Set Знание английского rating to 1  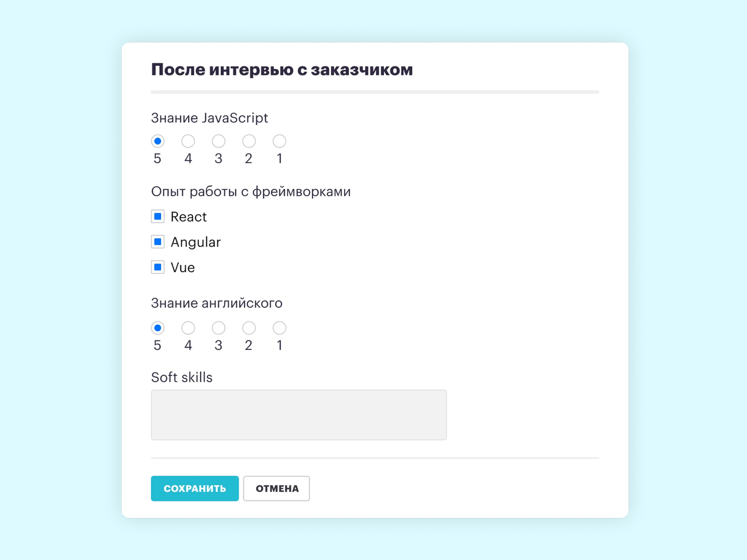point(279,328)
